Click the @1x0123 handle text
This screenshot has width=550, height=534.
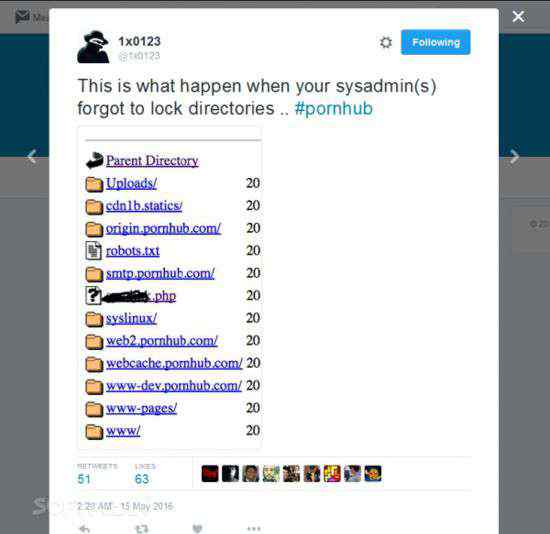(139, 56)
